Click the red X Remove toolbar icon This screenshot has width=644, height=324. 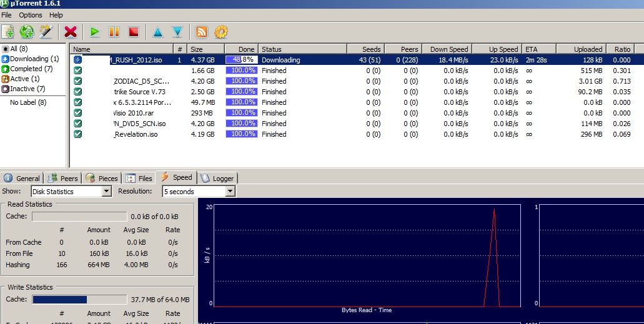click(71, 32)
